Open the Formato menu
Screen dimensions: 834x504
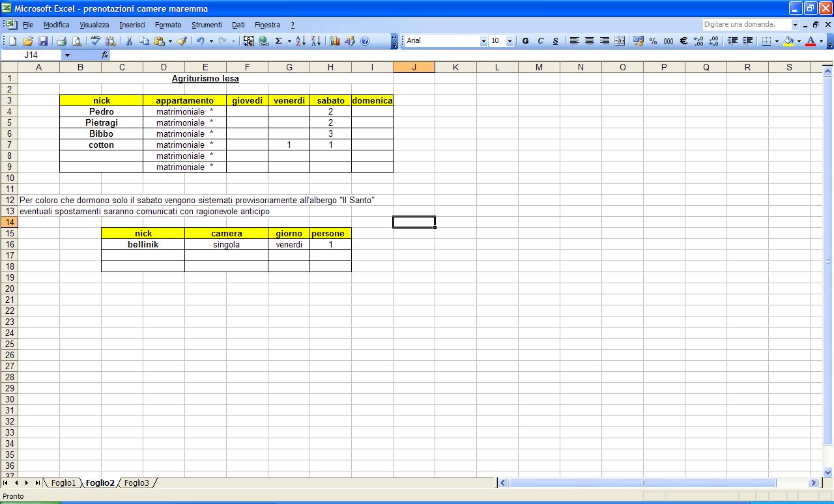click(x=168, y=25)
